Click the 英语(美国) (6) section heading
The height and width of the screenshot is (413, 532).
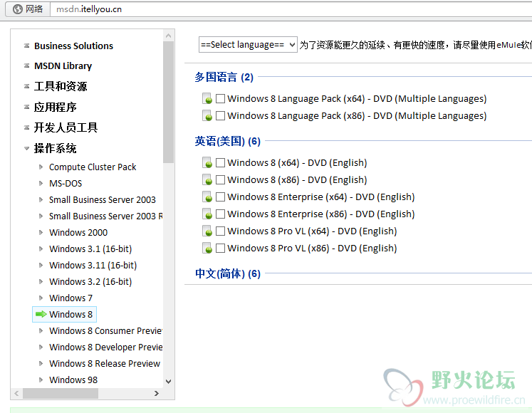pyautogui.click(x=227, y=141)
